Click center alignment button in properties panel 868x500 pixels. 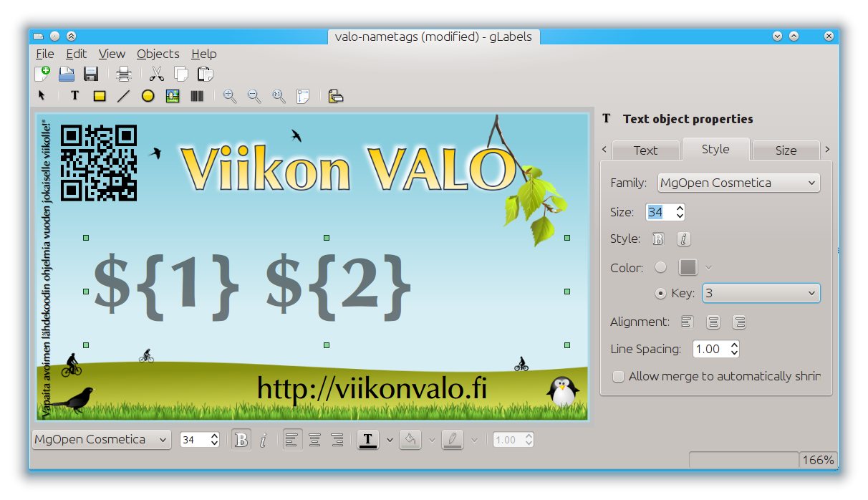(x=713, y=322)
